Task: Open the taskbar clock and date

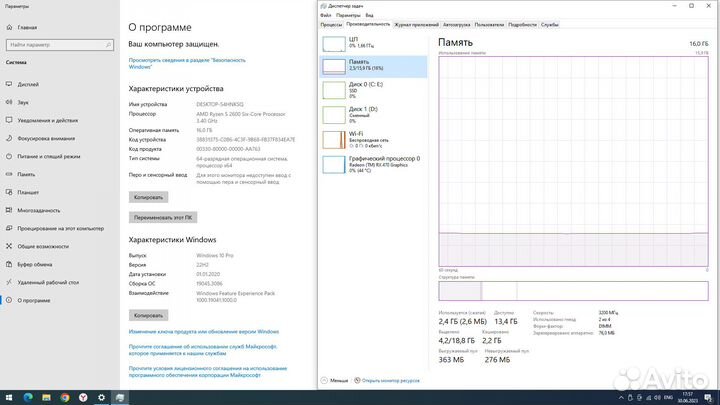Action: (687, 398)
